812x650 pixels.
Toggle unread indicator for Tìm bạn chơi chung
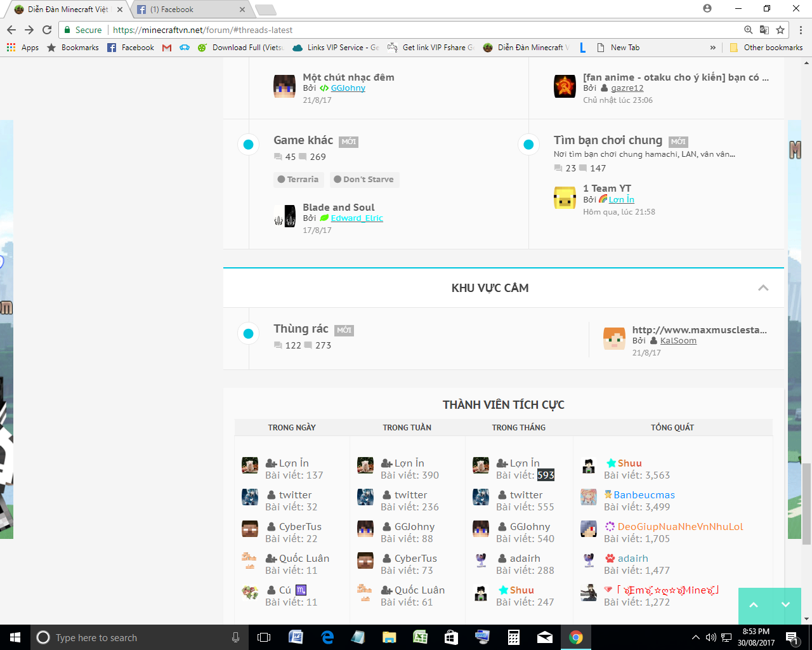coord(528,144)
